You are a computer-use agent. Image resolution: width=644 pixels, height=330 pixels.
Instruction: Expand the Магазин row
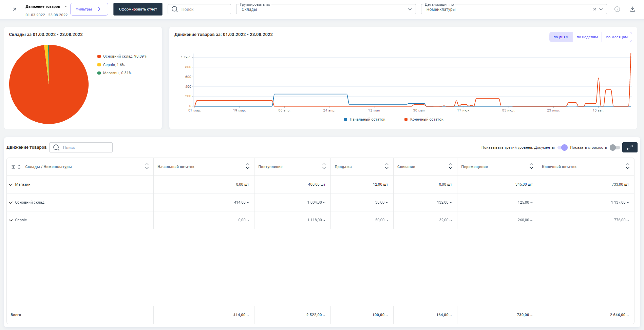pyautogui.click(x=11, y=185)
